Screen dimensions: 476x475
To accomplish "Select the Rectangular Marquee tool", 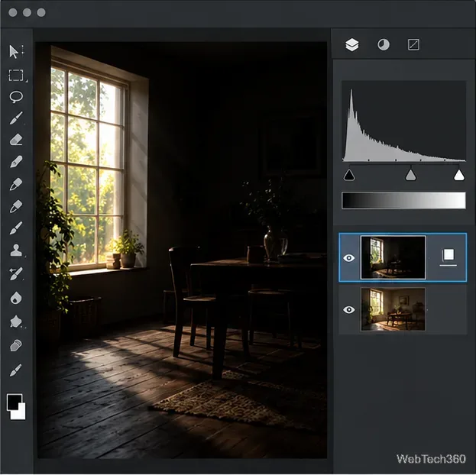I will 16,76.
